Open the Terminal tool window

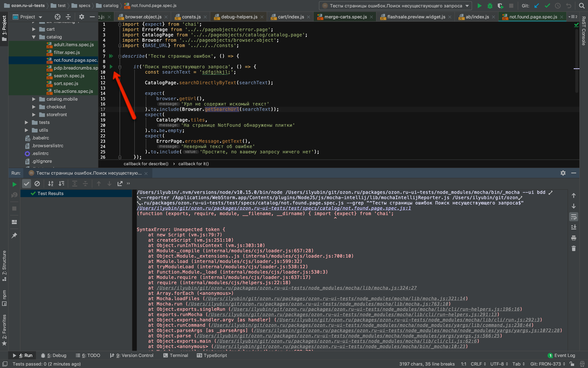[176, 355]
